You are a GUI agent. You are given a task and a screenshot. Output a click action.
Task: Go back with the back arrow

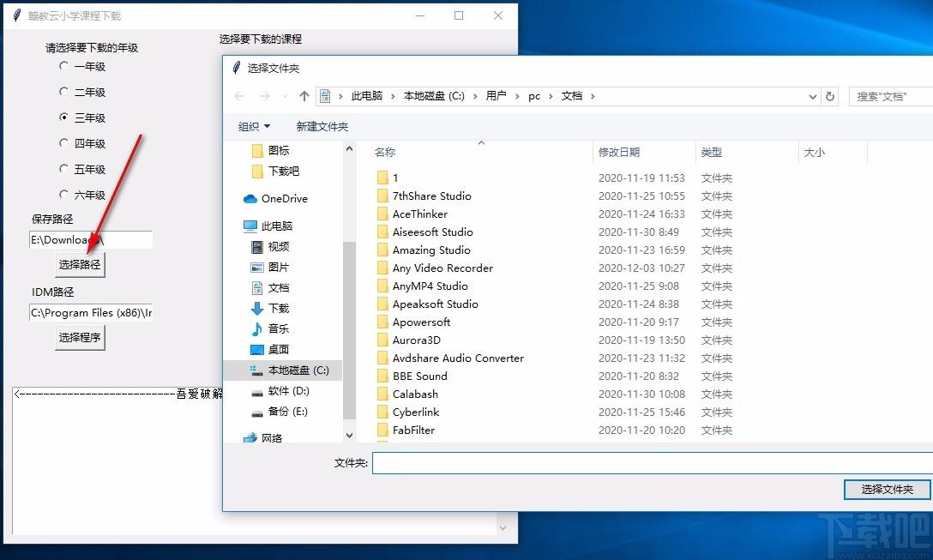click(239, 96)
